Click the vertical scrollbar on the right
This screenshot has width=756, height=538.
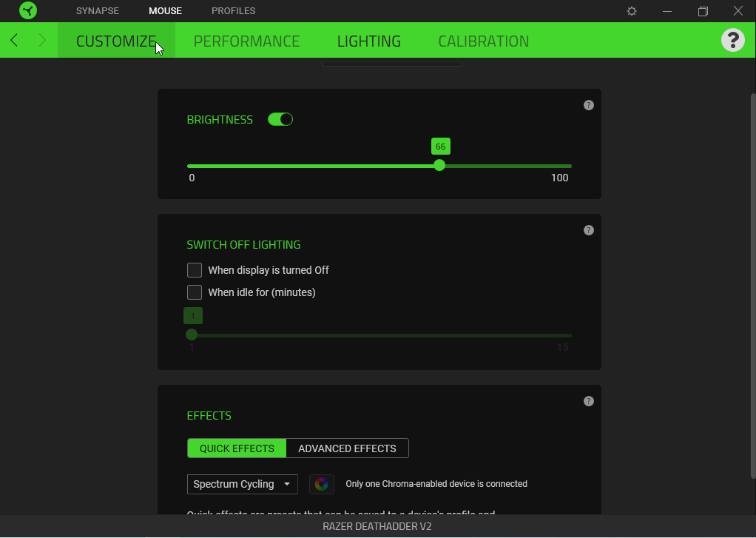point(752,285)
